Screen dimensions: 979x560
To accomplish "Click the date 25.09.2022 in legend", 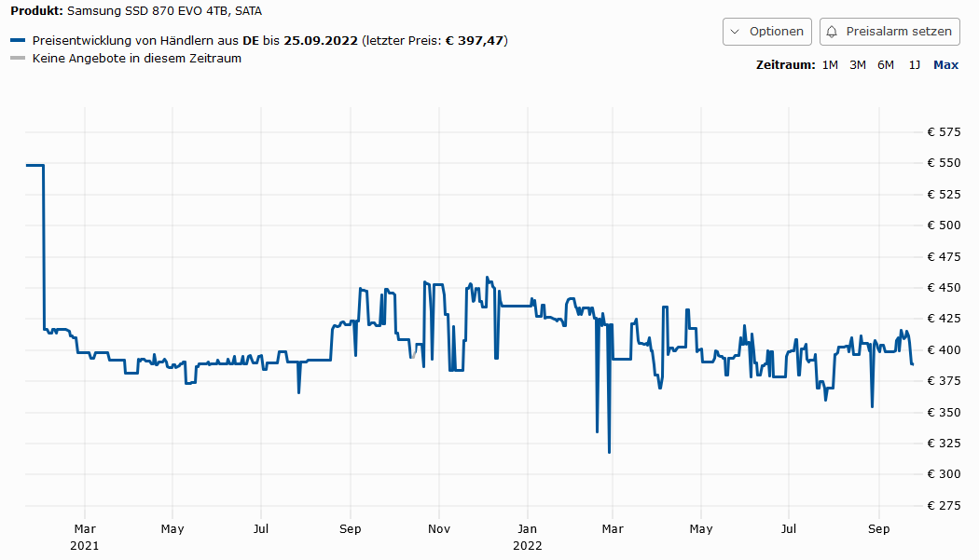I will click(321, 41).
